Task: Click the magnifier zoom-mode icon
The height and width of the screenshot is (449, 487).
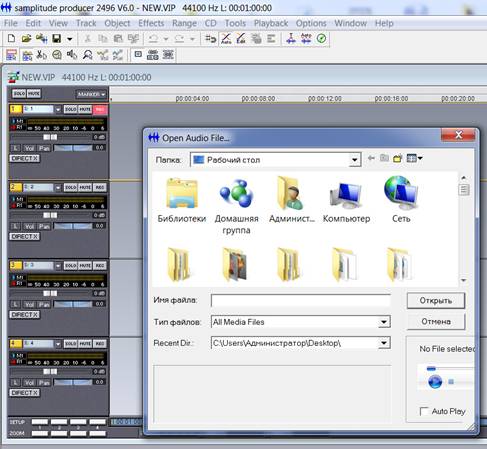Action: [87, 55]
